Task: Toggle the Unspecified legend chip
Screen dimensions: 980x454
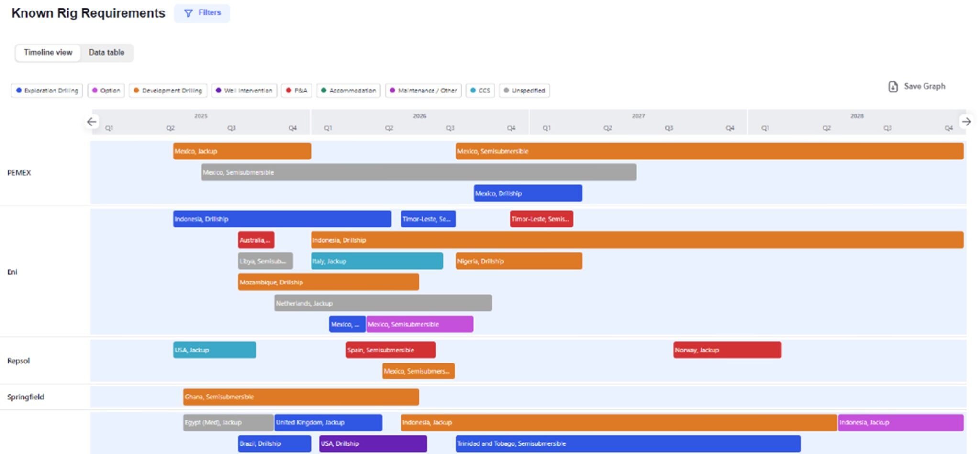Action: pyautogui.click(x=524, y=91)
